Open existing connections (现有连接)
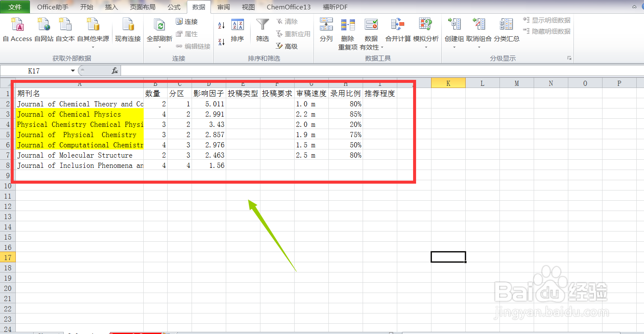 128,30
